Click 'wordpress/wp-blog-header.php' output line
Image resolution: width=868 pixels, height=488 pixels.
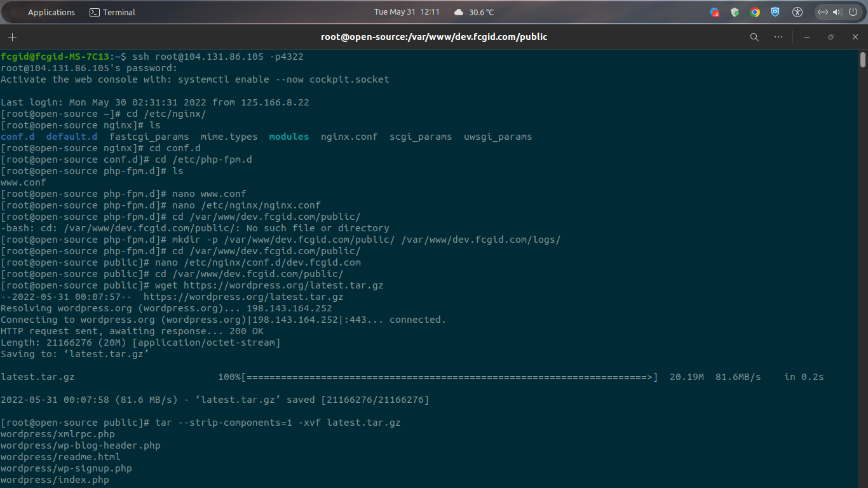tap(81, 445)
